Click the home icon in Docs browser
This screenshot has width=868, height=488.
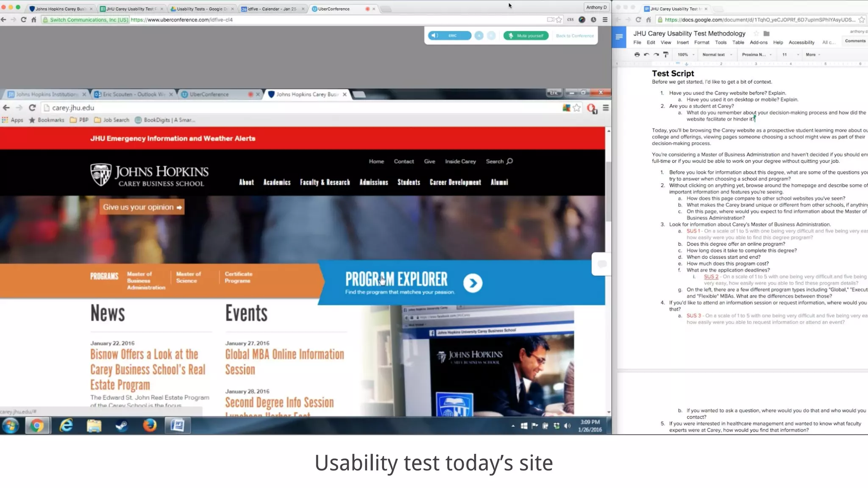pos(648,19)
